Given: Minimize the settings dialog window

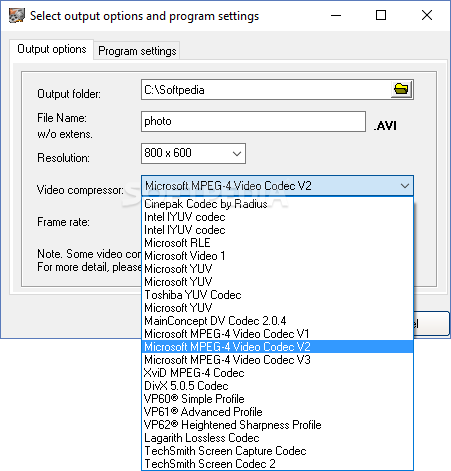Looking at the screenshot, I should tap(336, 15).
